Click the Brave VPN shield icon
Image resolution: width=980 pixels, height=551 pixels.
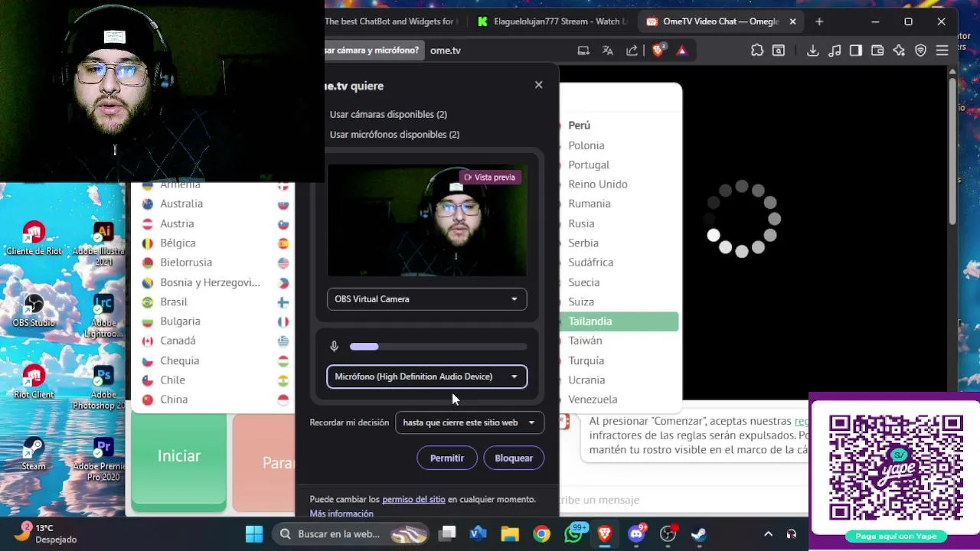921,51
